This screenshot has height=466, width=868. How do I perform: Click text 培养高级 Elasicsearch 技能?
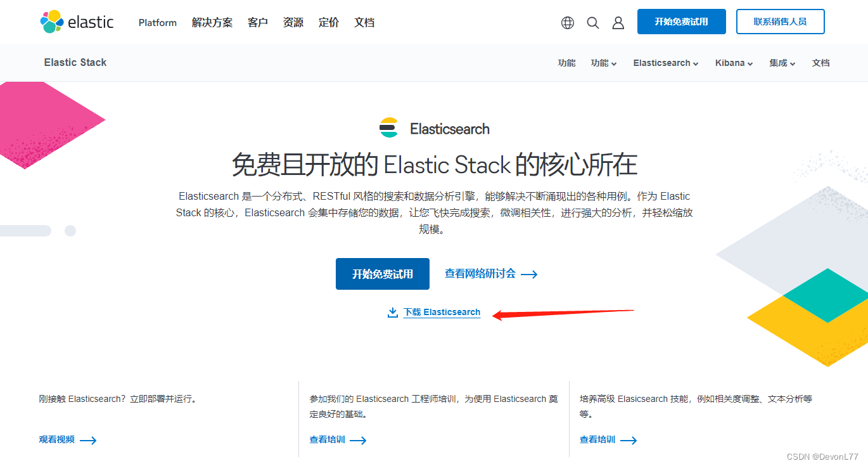pyautogui.click(x=635, y=399)
